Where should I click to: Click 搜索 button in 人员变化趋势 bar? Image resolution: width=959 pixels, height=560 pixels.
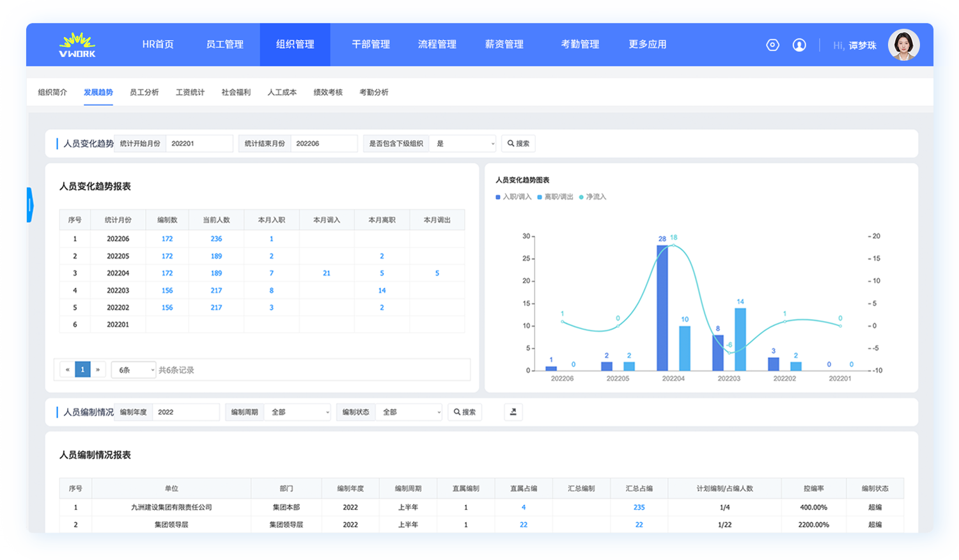[x=518, y=144]
